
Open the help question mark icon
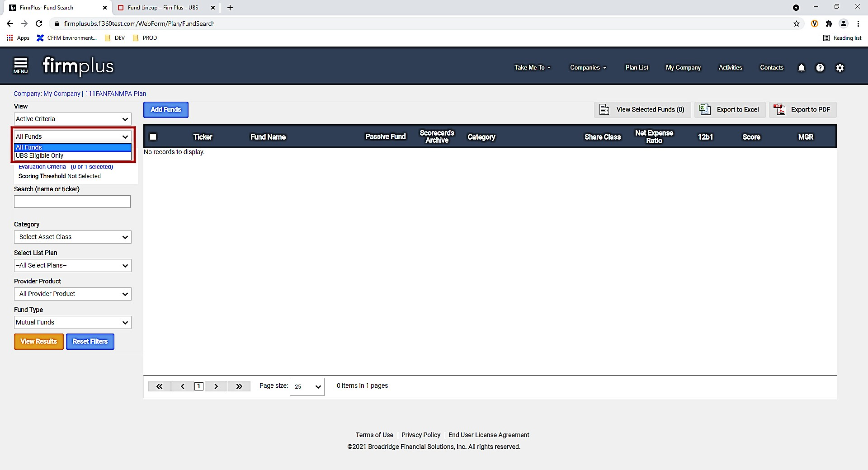pos(820,68)
